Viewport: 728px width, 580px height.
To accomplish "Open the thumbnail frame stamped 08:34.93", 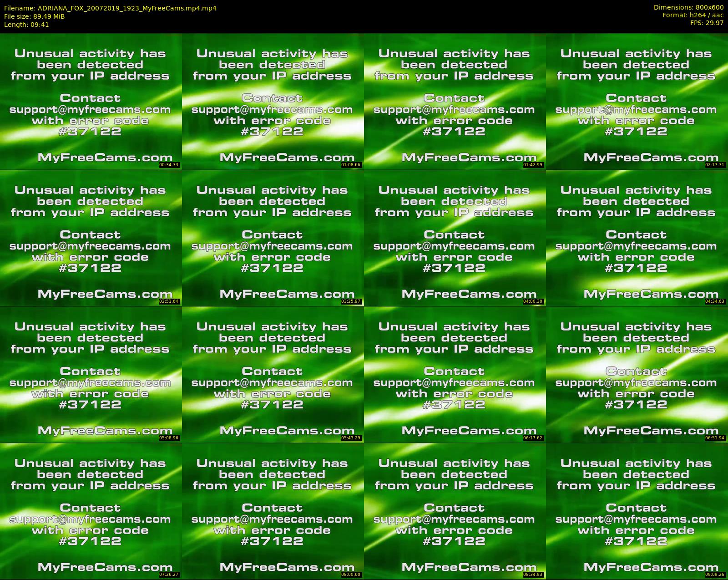I will [455, 511].
